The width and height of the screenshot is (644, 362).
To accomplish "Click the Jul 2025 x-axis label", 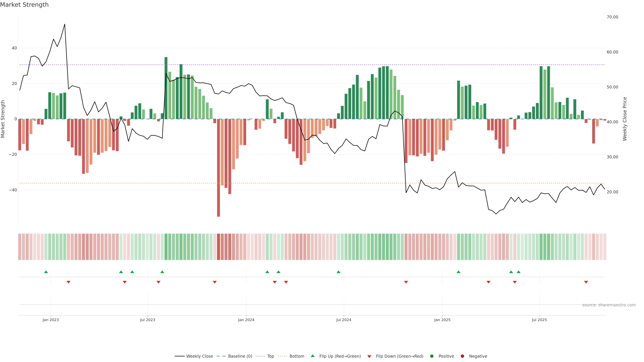I will pos(539,320).
